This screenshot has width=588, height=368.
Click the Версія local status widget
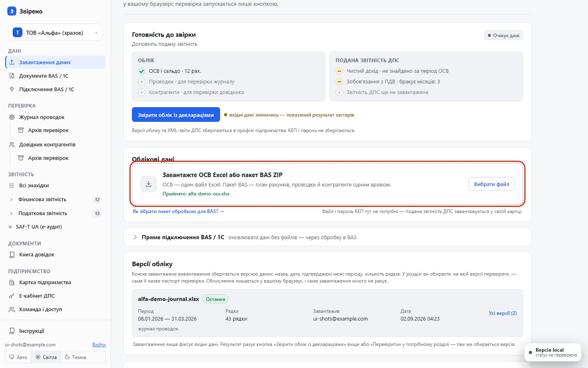(x=553, y=352)
